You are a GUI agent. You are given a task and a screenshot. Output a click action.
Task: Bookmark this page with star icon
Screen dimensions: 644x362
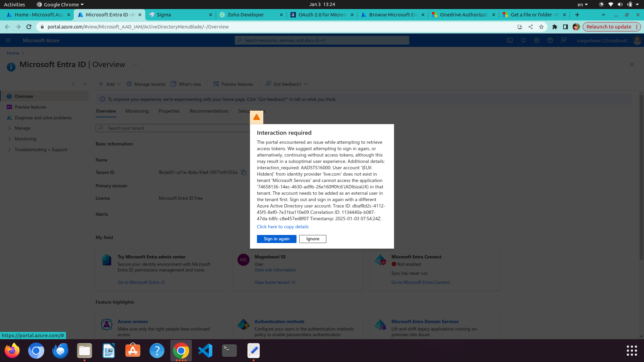(x=541, y=27)
